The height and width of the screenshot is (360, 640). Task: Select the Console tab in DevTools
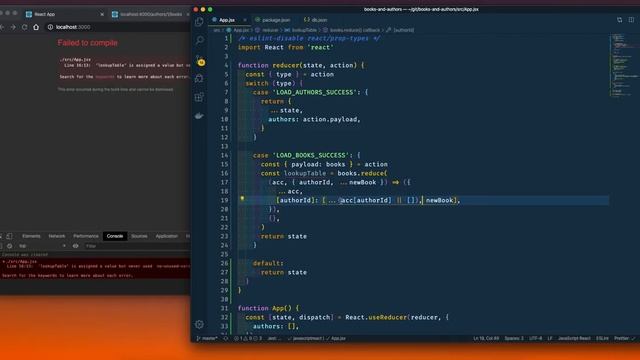click(115, 236)
